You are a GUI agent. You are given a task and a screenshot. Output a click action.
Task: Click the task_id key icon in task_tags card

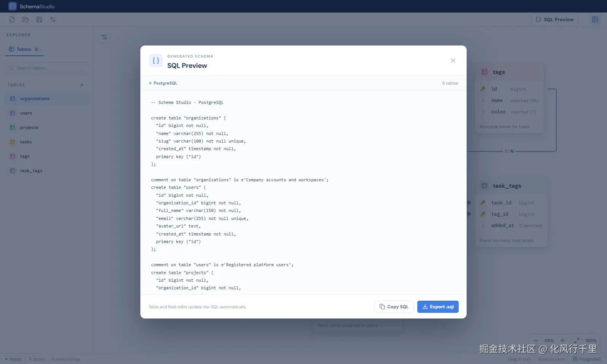pyautogui.click(x=483, y=202)
